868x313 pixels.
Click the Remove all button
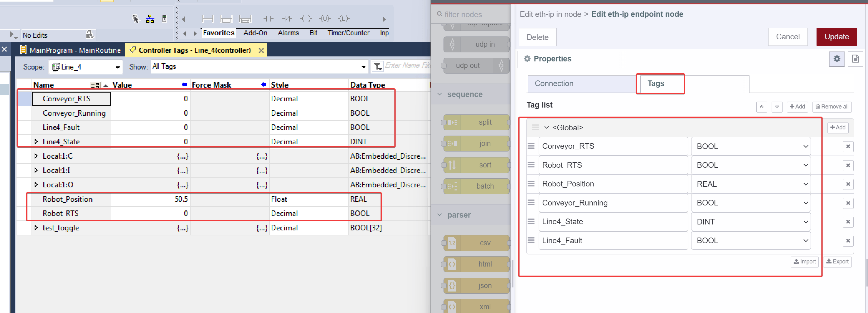832,107
